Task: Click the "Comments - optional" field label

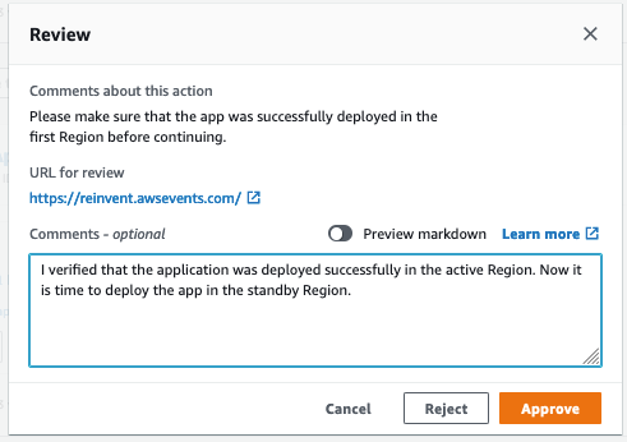Action: 97,234
